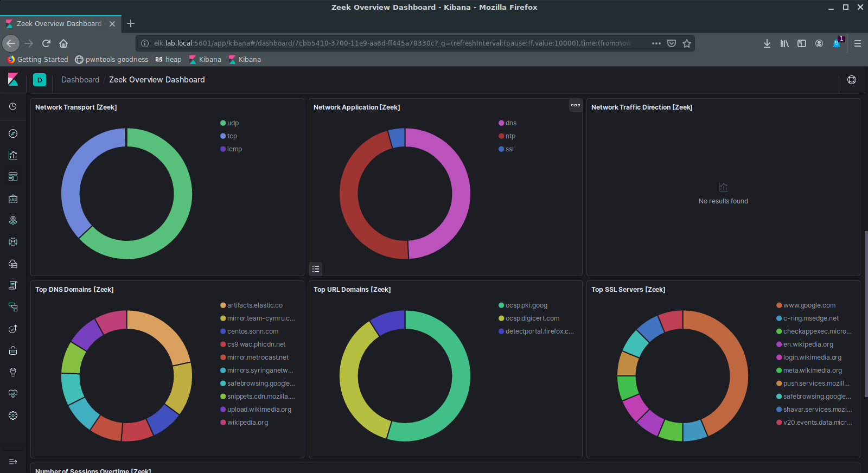Image resolution: width=868 pixels, height=473 pixels.
Task: Open Firefox hamburger menu
Action: coord(858,43)
